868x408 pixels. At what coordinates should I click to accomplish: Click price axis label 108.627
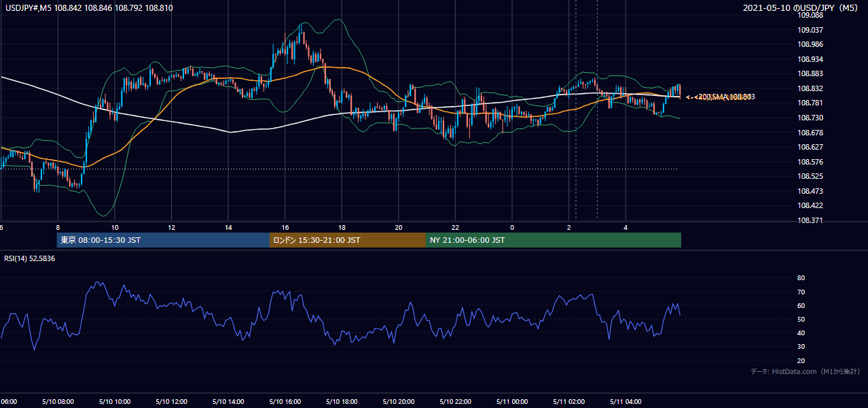(x=811, y=147)
